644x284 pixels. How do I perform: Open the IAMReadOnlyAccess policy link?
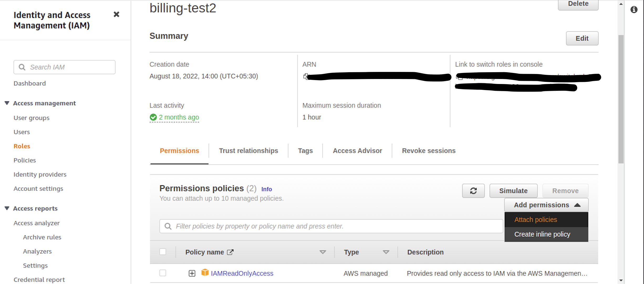coord(242,274)
